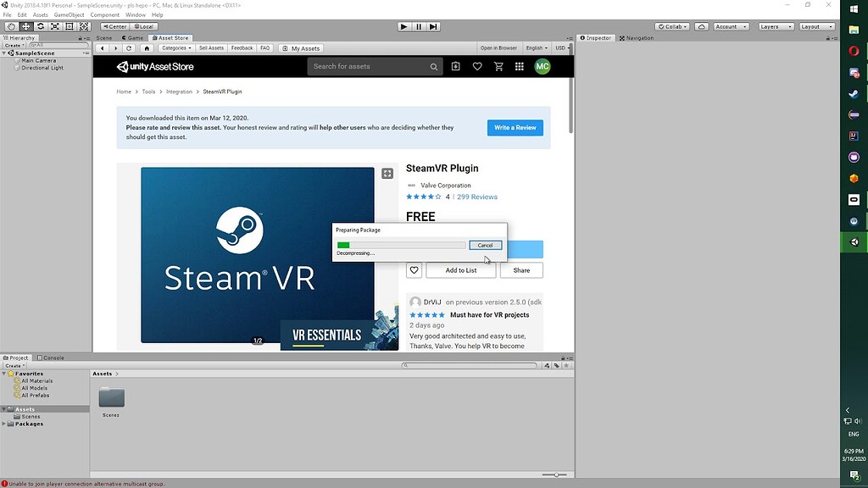868x488 pixels.
Task: Choose the Rect transform tool
Action: [69, 26]
